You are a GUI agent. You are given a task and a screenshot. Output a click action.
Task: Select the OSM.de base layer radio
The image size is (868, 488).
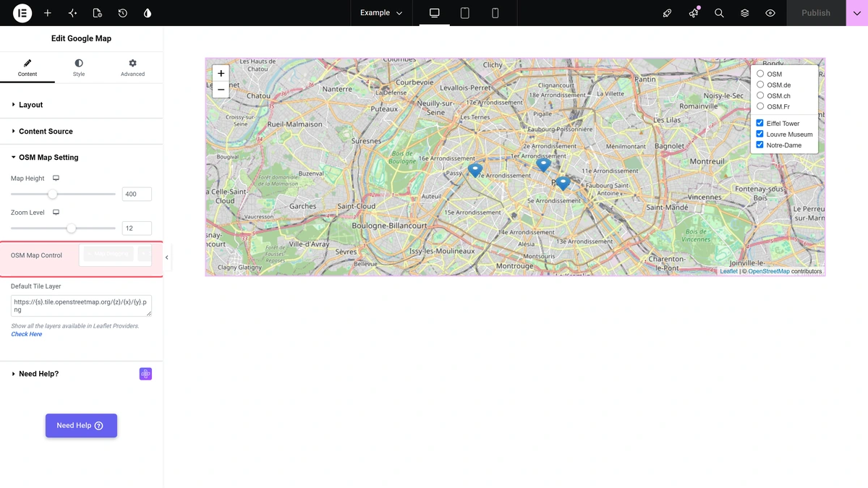[760, 85]
